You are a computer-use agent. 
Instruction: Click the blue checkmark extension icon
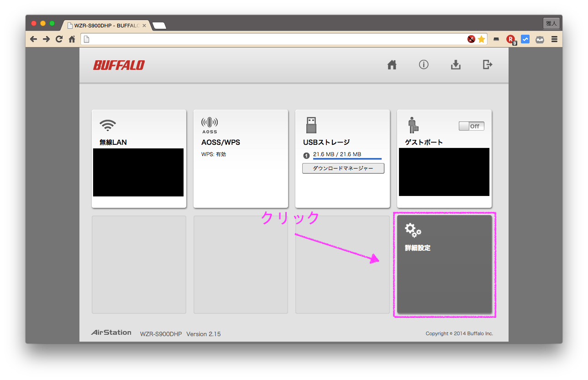point(525,39)
